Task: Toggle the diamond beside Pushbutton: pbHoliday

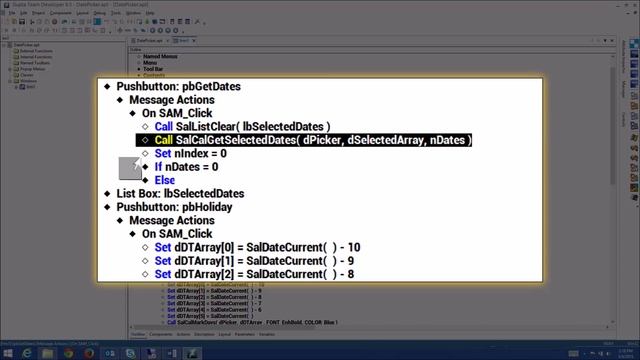Action: click(x=107, y=207)
